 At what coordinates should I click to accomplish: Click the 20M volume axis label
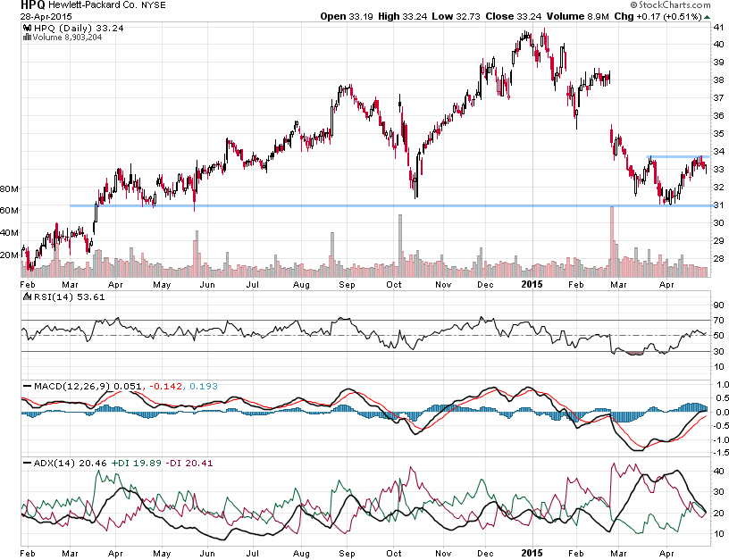click(9, 255)
